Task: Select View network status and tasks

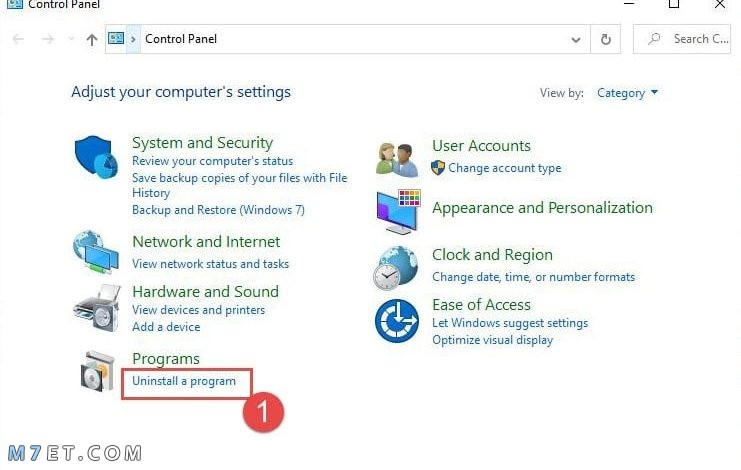Action: pyautogui.click(x=210, y=264)
